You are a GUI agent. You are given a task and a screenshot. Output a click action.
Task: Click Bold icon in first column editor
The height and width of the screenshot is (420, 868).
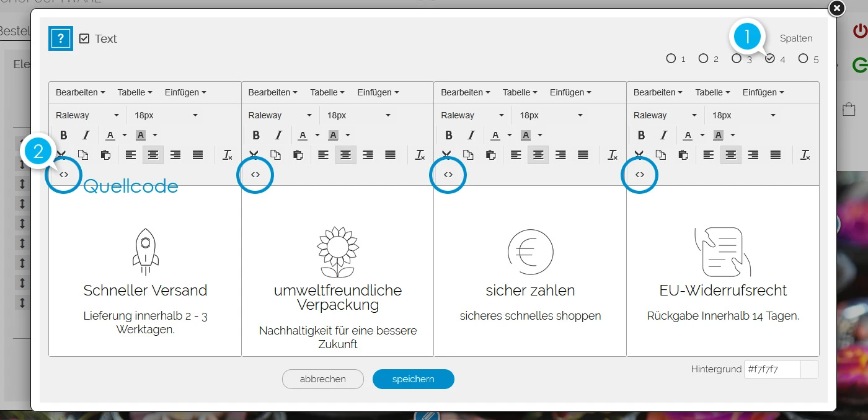(63, 135)
